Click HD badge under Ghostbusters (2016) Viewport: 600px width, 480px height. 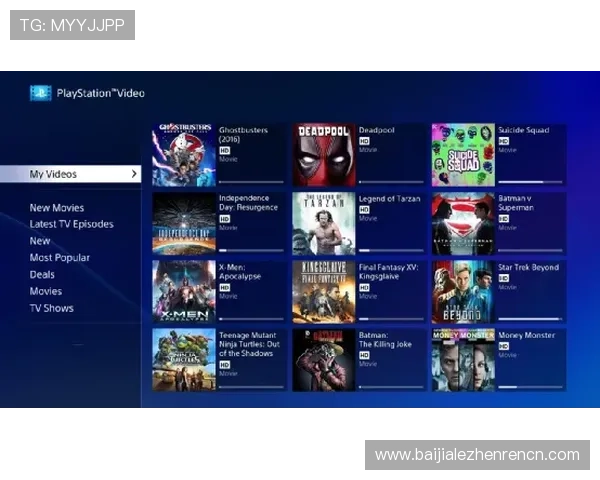(225, 150)
